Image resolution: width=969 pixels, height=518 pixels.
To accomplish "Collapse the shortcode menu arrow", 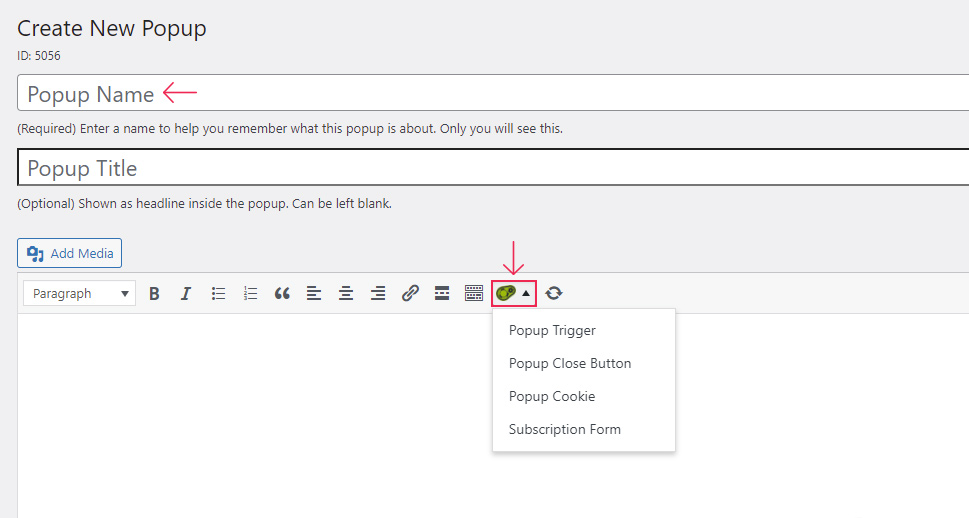I will click(x=526, y=294).
